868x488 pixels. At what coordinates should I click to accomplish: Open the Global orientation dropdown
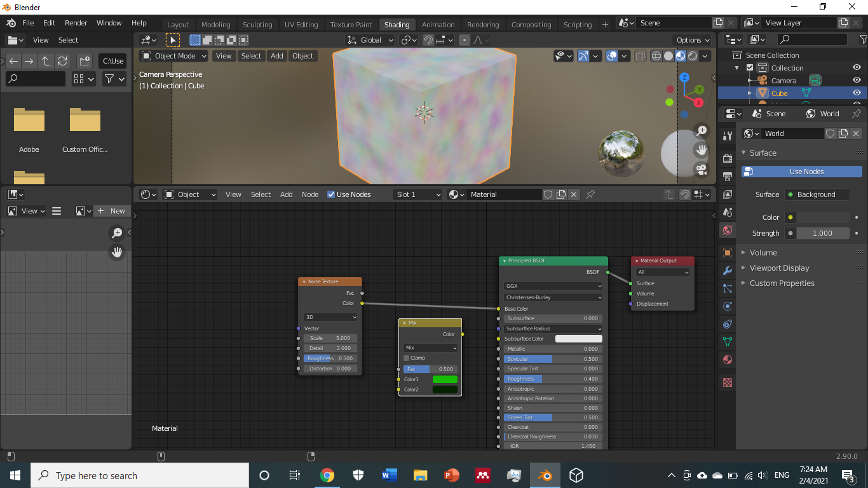click(370, 40)
